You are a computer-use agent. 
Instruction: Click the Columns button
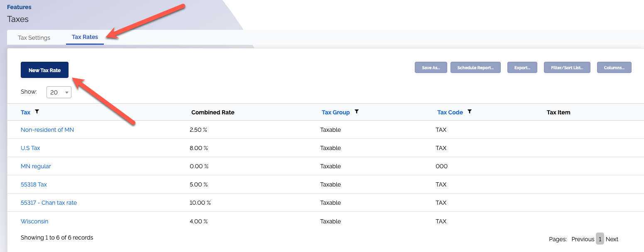[x=614, y=68]
